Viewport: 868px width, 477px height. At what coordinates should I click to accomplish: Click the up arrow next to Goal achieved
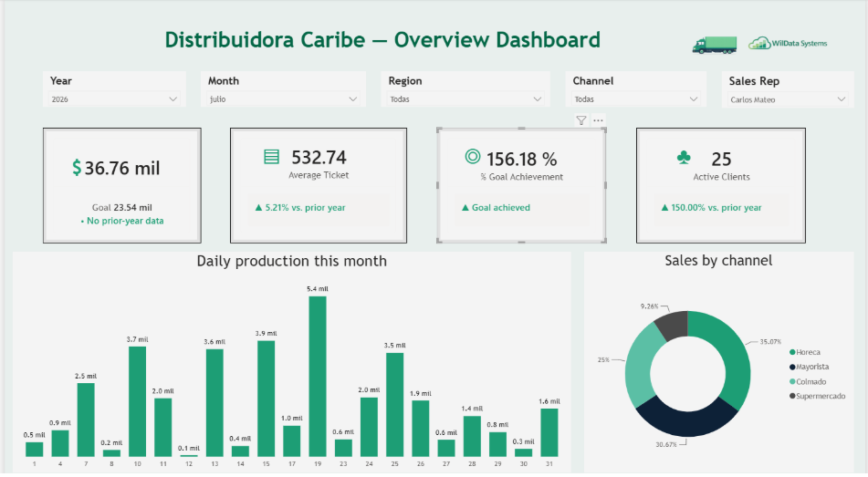tap(465, 208)
